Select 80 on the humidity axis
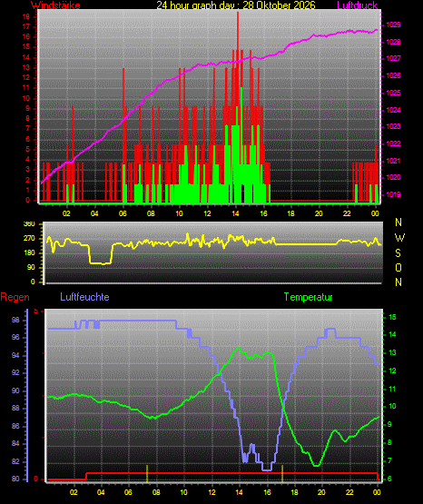Image resolution: width=423 pixels, height=504 pixels. pyautogui.click(x=15, y=479)
